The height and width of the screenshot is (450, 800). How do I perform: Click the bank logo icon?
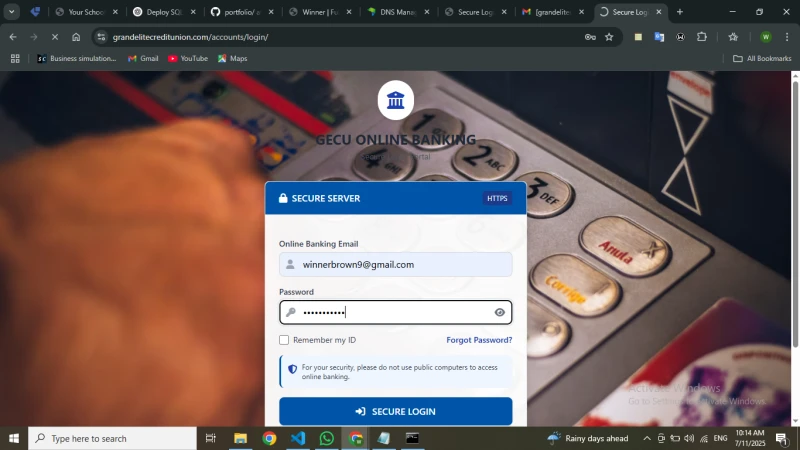coord(395,100)
